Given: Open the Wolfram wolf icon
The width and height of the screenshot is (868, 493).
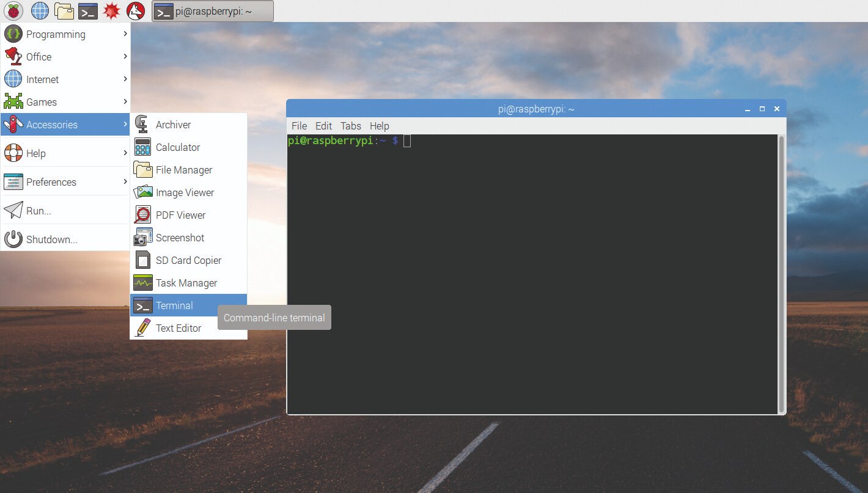Looking at the screenshot, I should point(135,10).
